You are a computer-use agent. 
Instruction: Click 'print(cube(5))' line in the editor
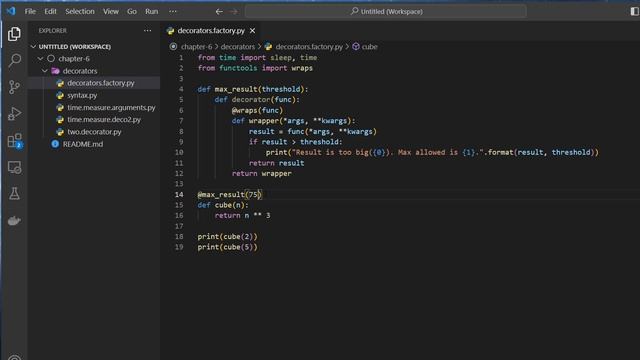(227, 247)
